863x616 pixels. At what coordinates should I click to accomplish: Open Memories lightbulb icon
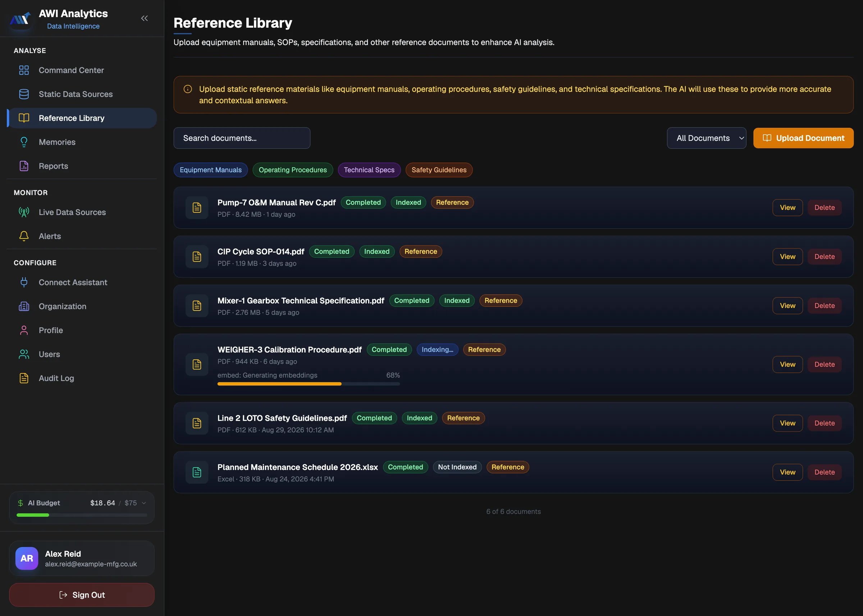tap(24, 142)
